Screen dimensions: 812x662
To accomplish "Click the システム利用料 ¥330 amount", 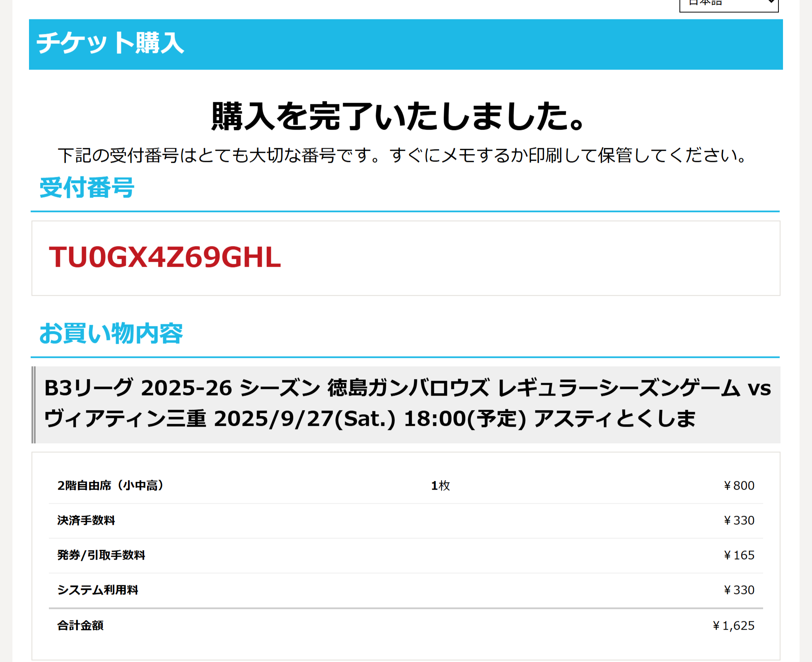I will (739, 590).
